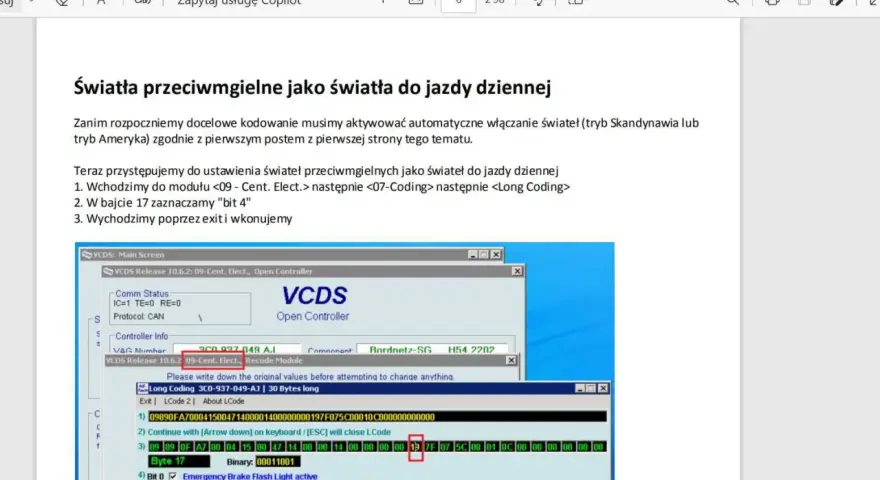Click 'Please write down the original values' notice
This screenshot has height=480, width=880.
pyautogui.click(x=310, y=377)
